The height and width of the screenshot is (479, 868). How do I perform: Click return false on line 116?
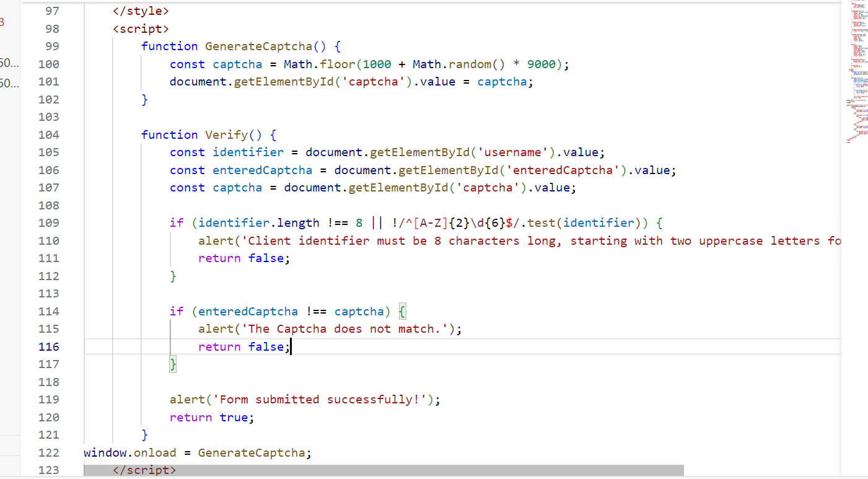242,346
